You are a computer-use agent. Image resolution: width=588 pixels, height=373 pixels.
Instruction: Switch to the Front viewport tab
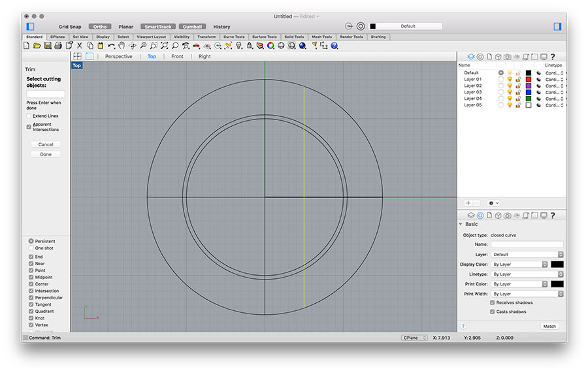pyautogui.click(x=177, y=57)
